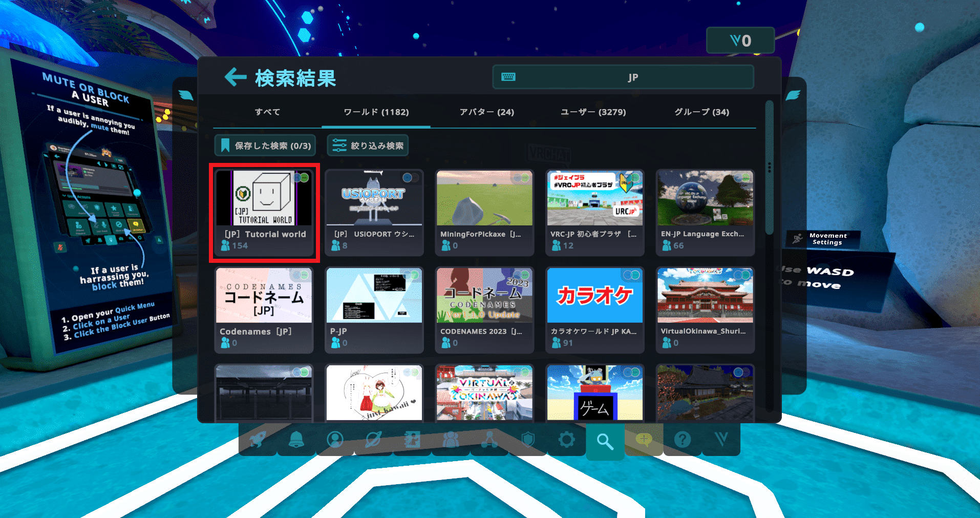Click the 保存した検索 (0/3) button
Viewport: 980px width, 518px height.
(265, 146)
